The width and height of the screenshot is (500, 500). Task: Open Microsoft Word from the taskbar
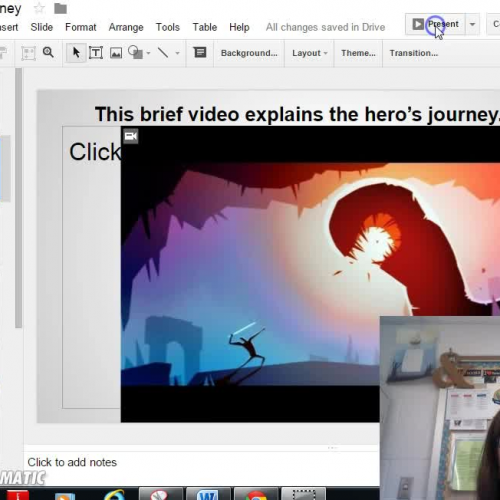pyautogui.click(x=208, y=494)
